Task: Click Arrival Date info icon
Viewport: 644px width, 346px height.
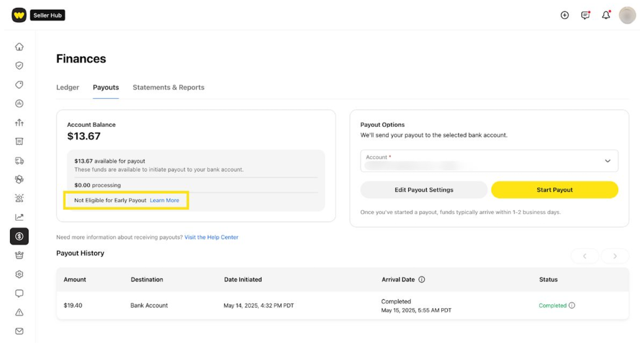Action: (422, 279)
